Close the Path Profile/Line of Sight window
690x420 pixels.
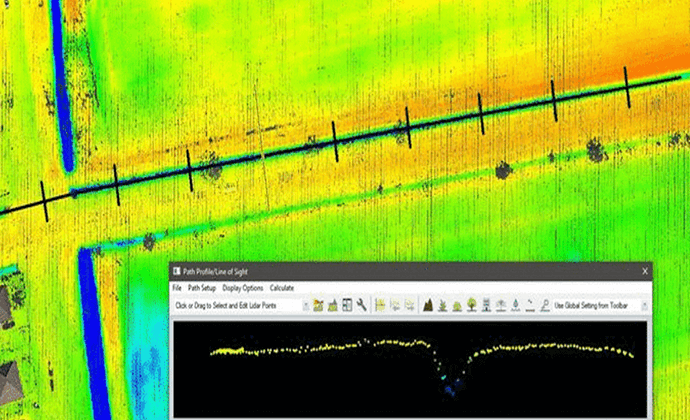[645, 272]
